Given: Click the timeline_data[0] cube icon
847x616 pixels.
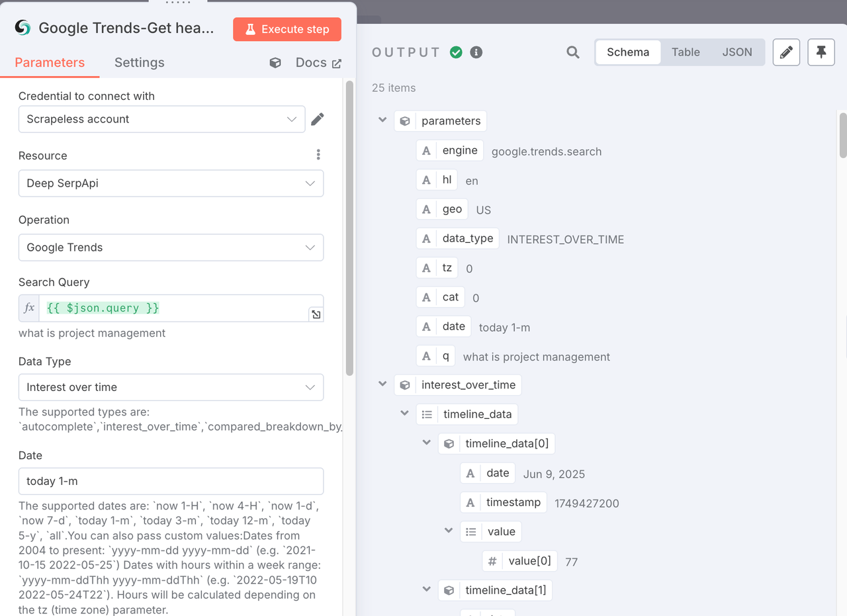Looking at the screenshot, I should pos(449,443).
